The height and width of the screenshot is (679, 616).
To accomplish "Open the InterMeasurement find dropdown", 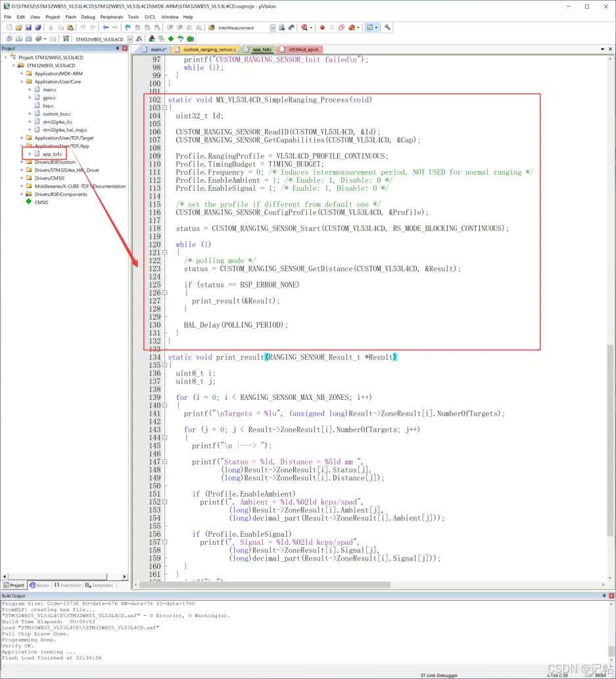I will click(x=272, y=28).
